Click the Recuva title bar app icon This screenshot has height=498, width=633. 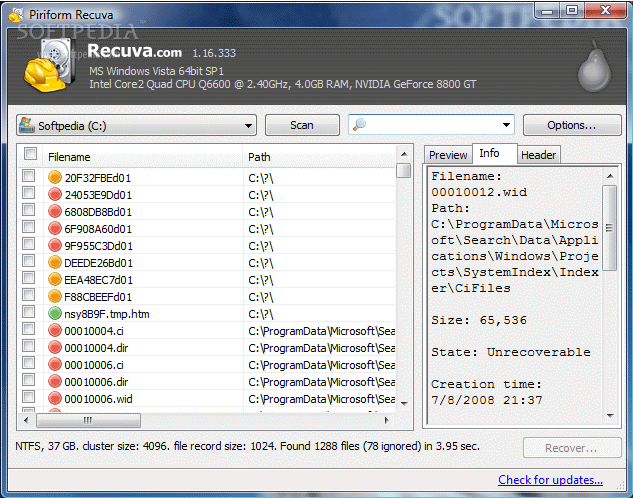coord(16,15)
